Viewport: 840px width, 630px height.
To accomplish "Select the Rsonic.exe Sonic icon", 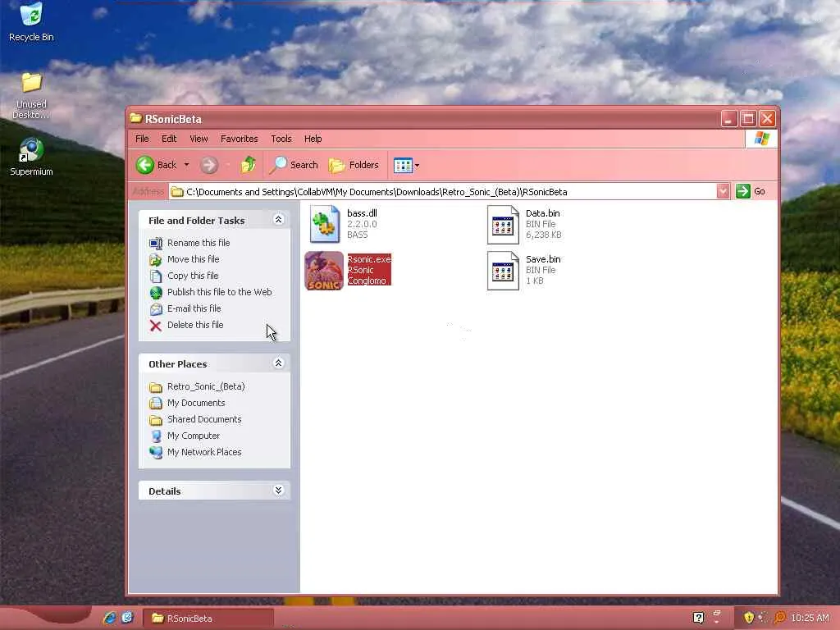I will coord(324,271).
